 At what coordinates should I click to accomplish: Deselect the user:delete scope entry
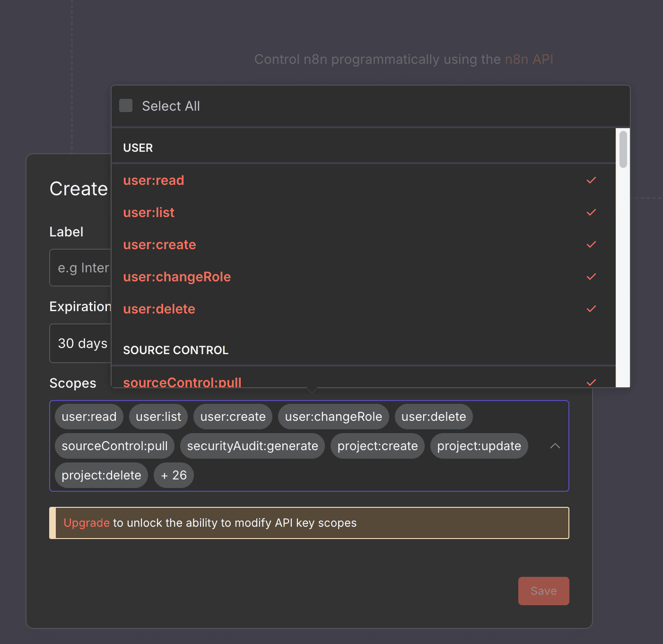[x=159, y=309]
